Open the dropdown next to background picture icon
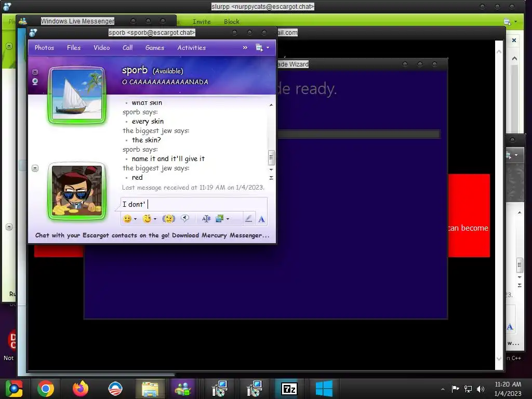Image resolution: width=532 pixels, height=399 pixels. [x=228, y=219]
